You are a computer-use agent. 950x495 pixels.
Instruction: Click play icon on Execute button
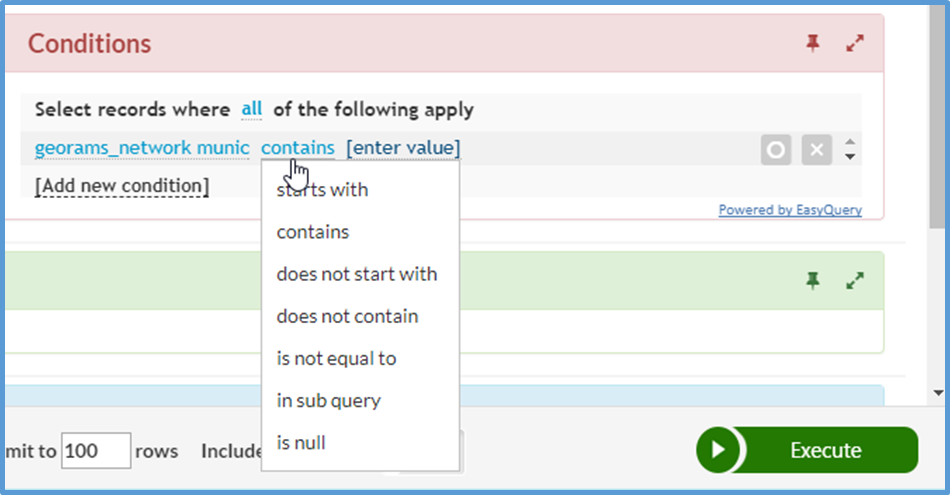[718, 450]
